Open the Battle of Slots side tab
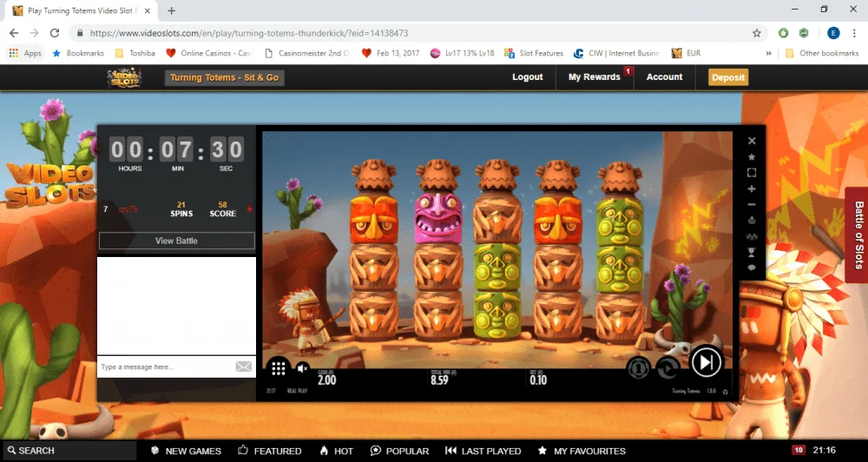Viewport: 868px width, 462px height. click(x=857, y=234)
